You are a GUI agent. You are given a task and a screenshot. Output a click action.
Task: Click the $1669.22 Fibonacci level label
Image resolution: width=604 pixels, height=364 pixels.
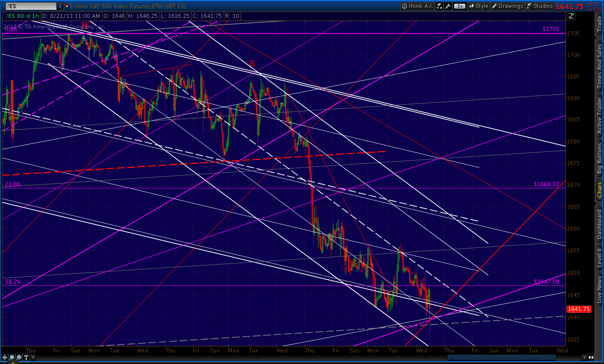click(546, 184)
